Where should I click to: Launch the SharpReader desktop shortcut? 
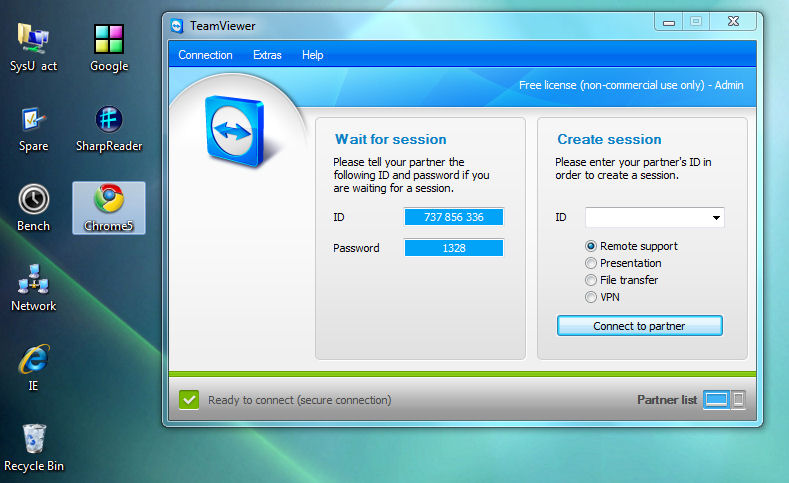click(109, 128)
